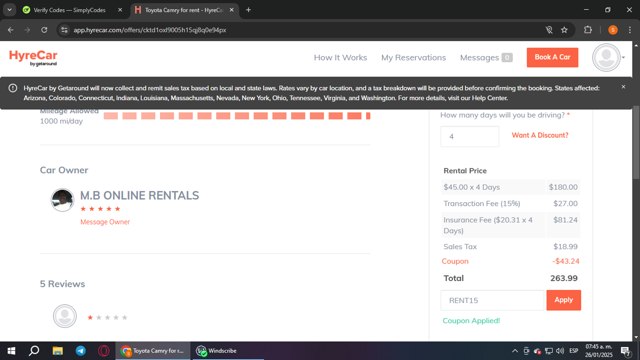This screenshot has height=360, width=640.
Task: Open the Extensions puzzle icon
Action: coord(588,30)
